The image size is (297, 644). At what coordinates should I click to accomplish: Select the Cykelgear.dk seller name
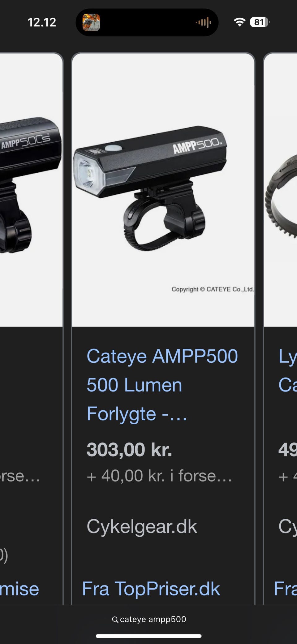click(142, 526)
